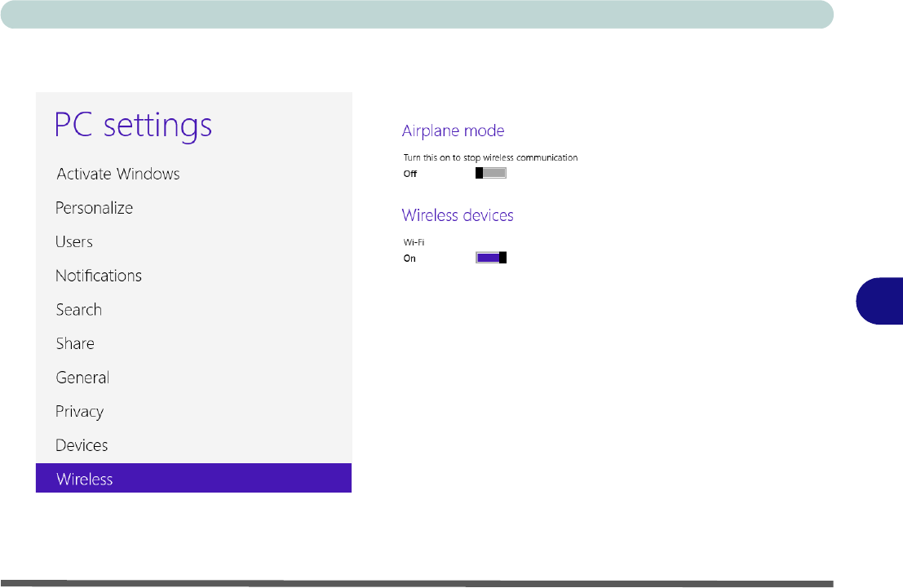Click the Wireless devices heading
903x588 pixels.
[x=458, y=215]
